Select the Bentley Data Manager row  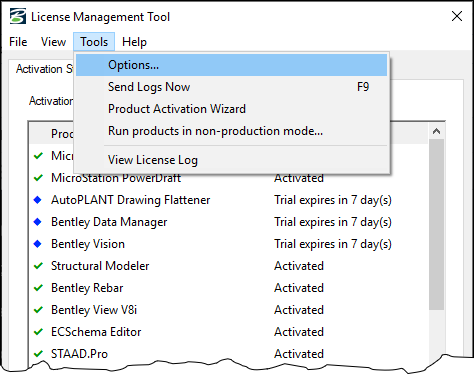pos(229,222)
